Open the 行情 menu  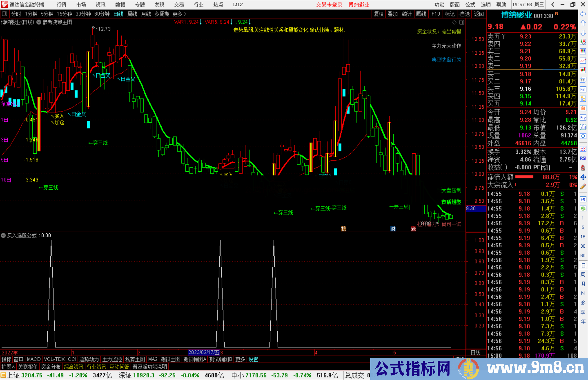61,4
